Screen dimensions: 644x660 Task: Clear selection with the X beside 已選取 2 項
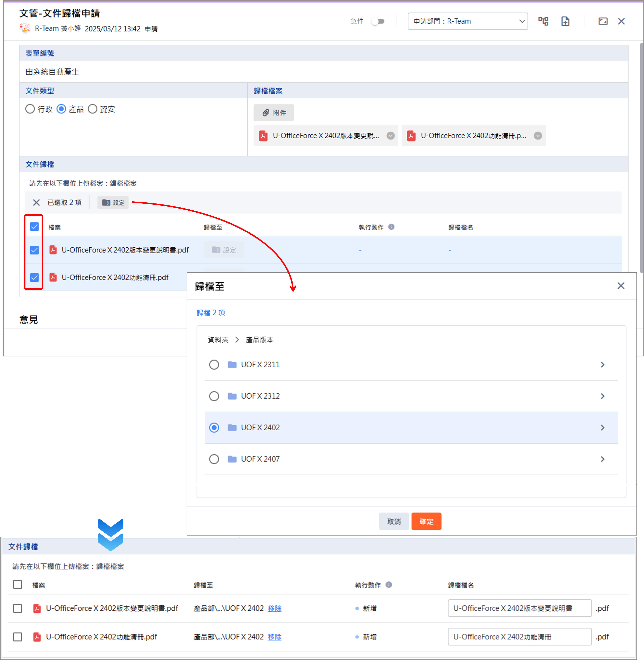[36, 202]
